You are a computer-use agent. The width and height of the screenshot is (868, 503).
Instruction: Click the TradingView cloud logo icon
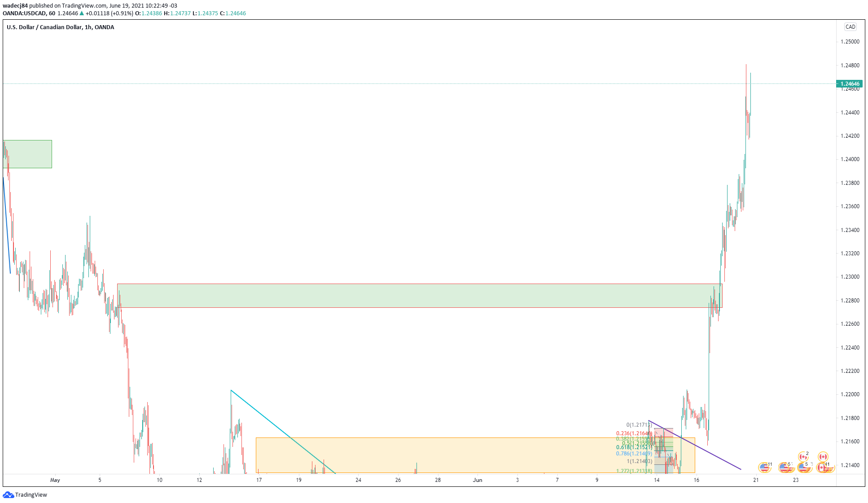coord(8,494)
